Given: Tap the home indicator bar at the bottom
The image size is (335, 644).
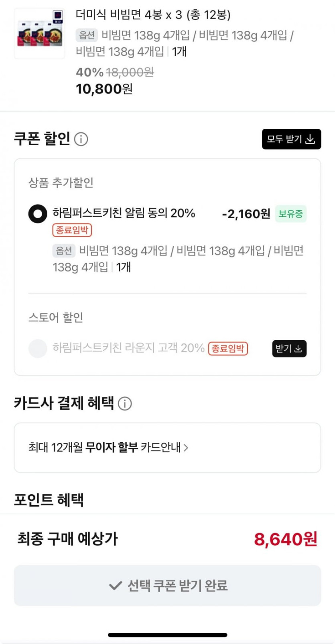Looking at the screenshot, I should click(x=167, y=635).
